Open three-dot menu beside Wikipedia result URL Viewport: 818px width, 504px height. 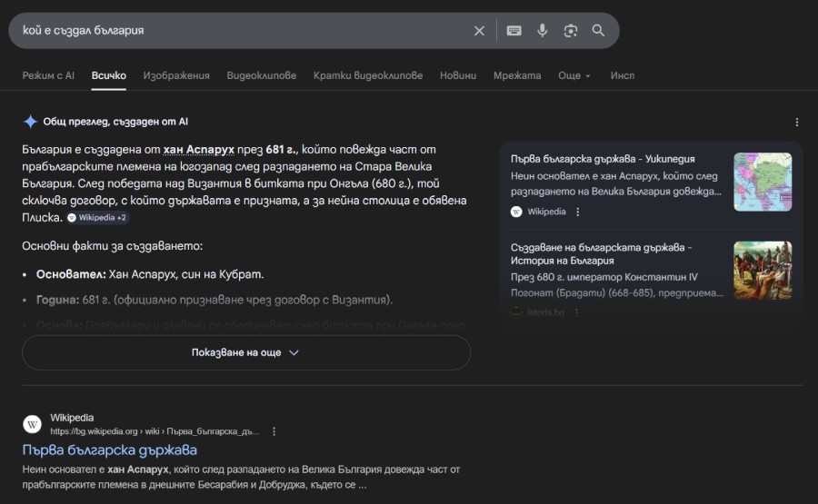click(x=274, y=431)
